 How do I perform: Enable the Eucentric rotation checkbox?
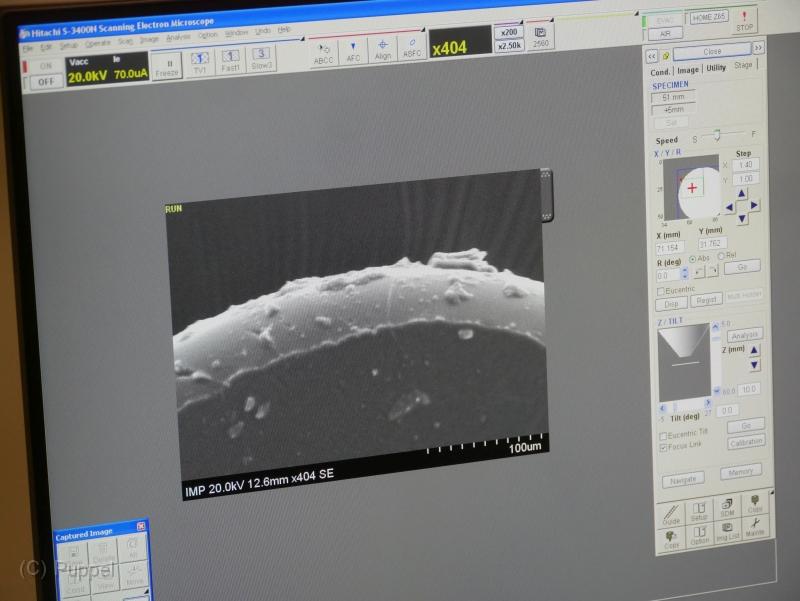(x=661, y=291)
